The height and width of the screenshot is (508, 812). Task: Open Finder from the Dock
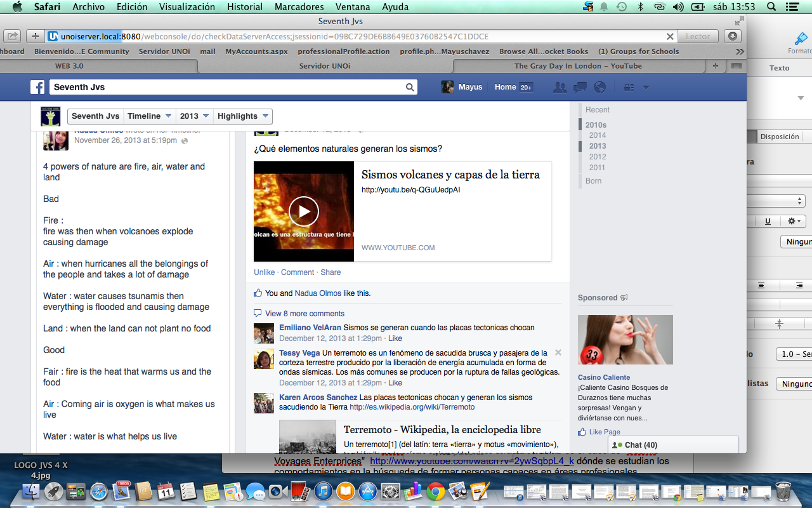coord(30,491)
